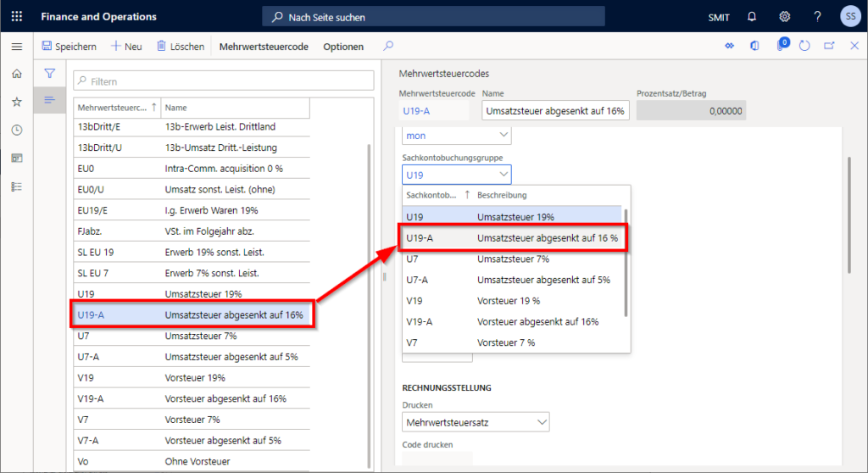
Task: Open Workspaces icon in sidebar
Action: pos(17,159)
